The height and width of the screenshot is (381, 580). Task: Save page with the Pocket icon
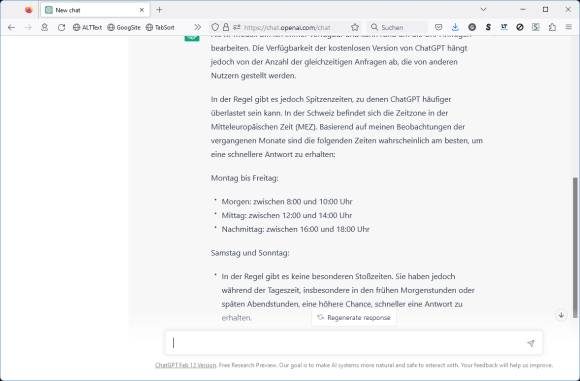[x=438, y=27]
